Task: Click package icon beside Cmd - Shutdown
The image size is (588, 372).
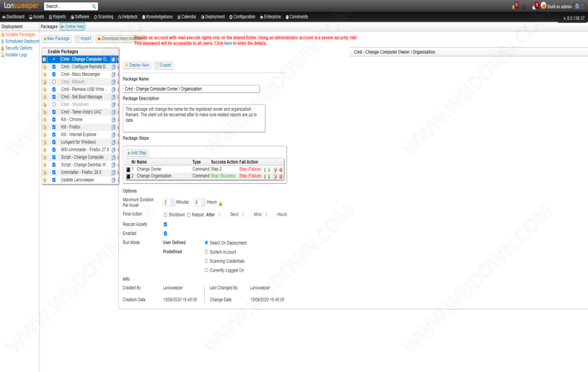Action: click(45, 105)
